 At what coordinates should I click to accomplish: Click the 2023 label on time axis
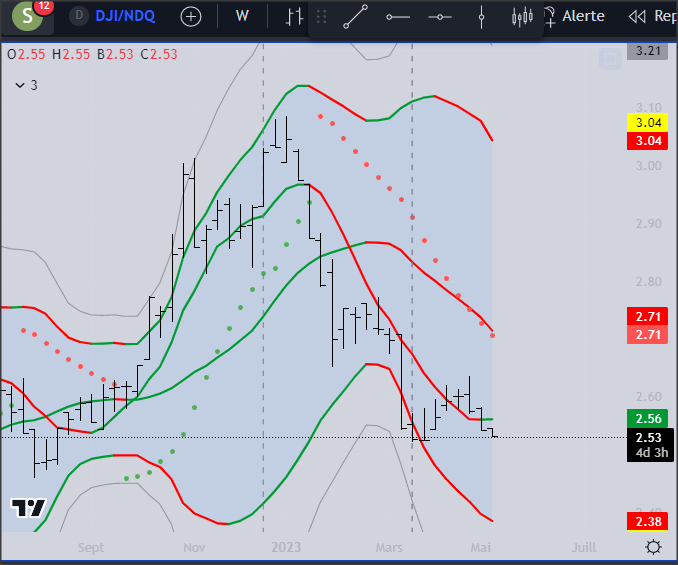click(x=286, y=547)
